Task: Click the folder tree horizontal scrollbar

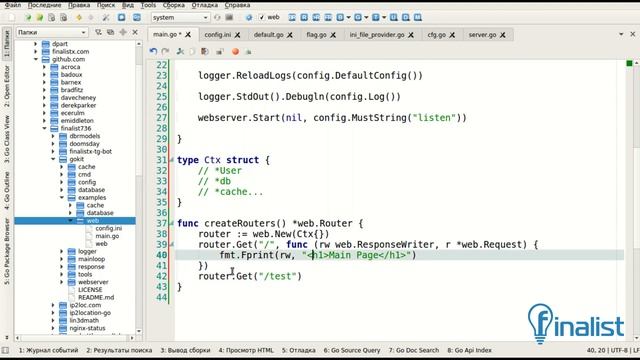Action: tap(75, 338)
